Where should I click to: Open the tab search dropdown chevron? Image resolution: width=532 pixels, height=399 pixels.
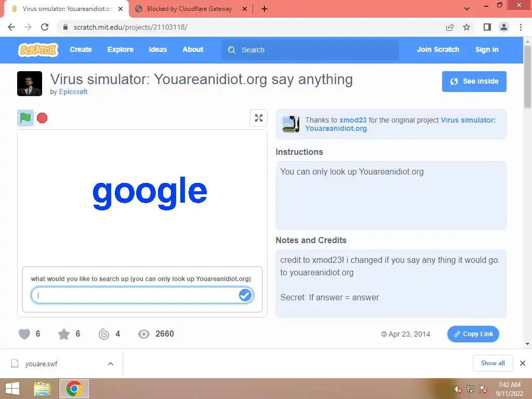[467, 9]
